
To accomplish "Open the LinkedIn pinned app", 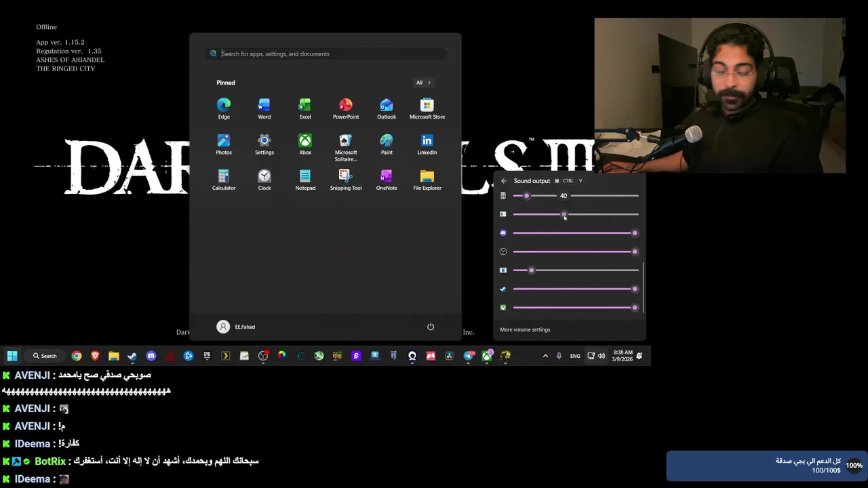I will [x=427, y=144].
